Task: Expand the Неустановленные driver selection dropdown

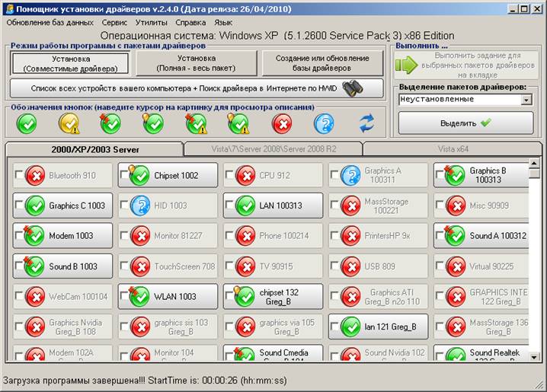Action: (527, 100)
